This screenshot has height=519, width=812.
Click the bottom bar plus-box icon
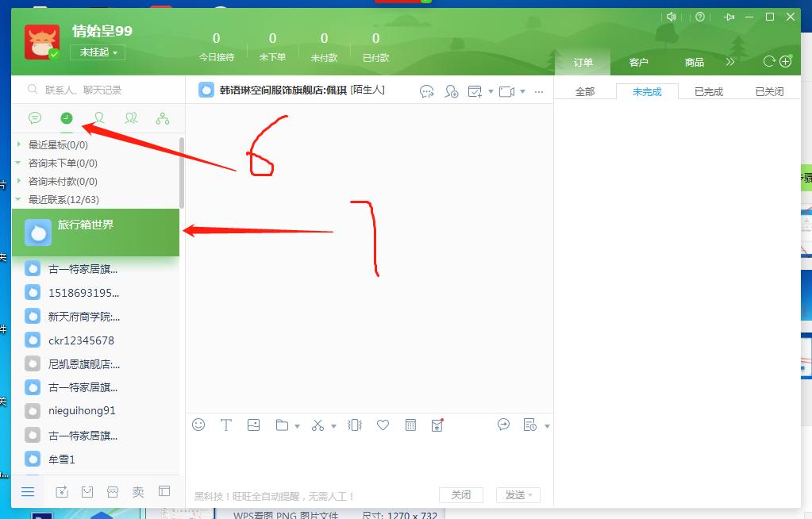(62, 491)
